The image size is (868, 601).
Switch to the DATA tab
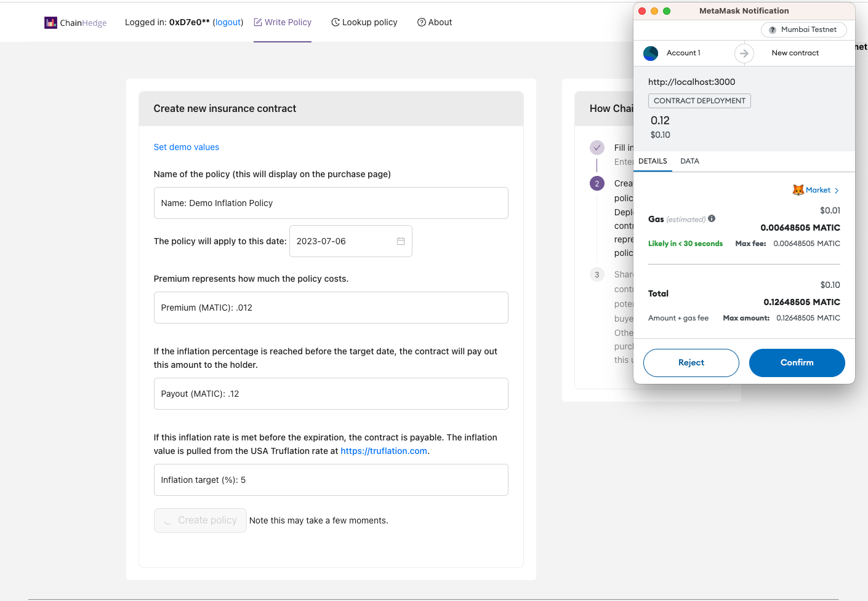(689, 161)
